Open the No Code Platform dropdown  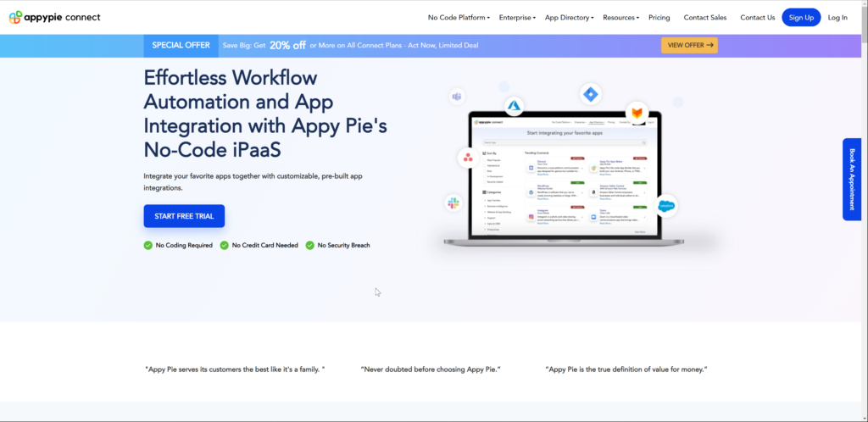tap(459, 18)
